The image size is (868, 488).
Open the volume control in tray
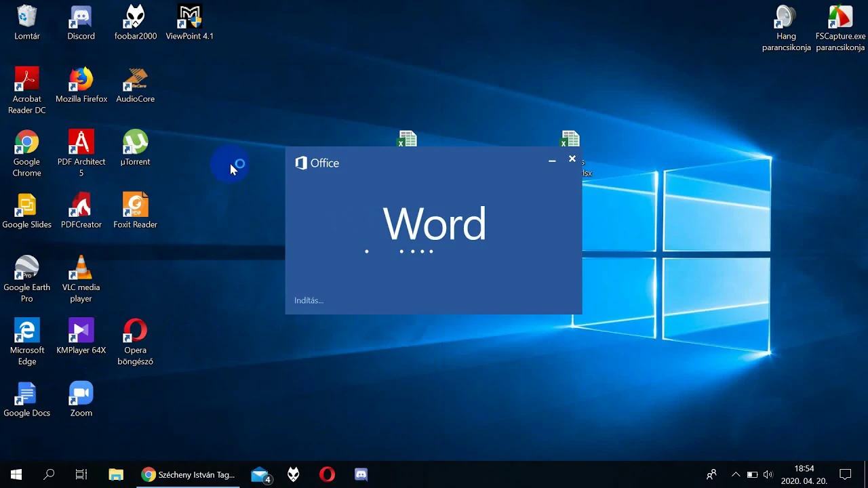[x=768, y=474]
